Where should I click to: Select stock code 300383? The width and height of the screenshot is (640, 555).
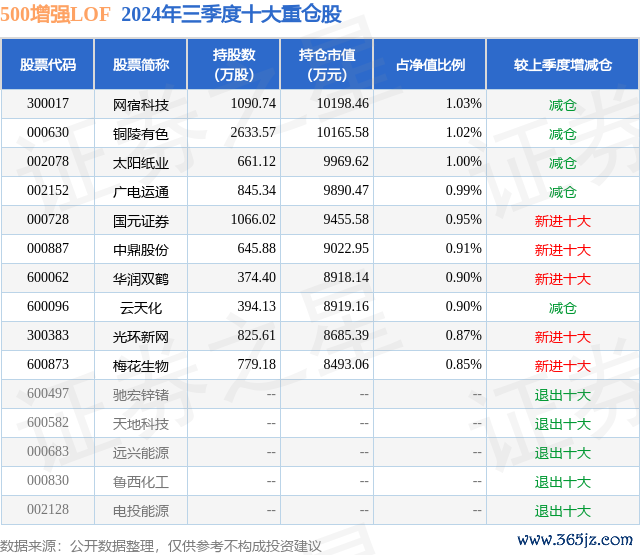[x=48, y=335]
